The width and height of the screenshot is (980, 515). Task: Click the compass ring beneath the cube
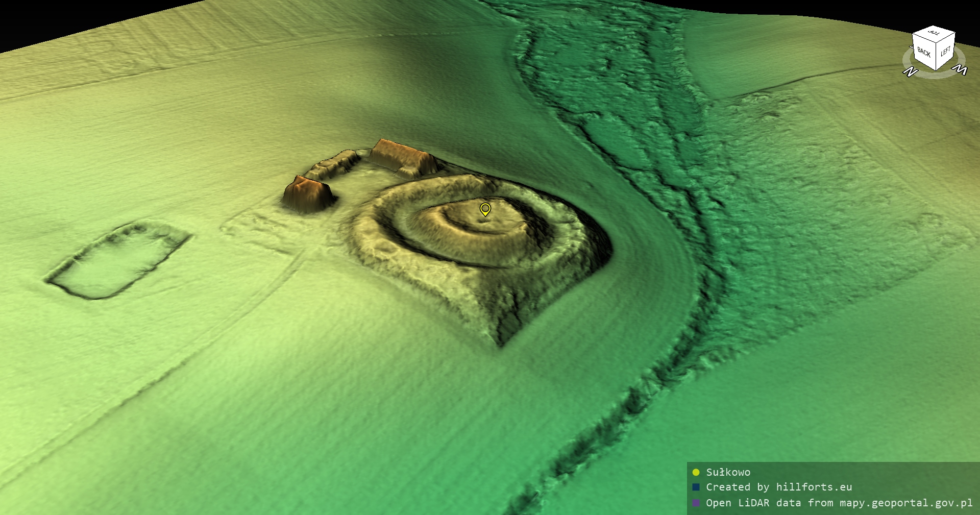click(x=934, y=75)
